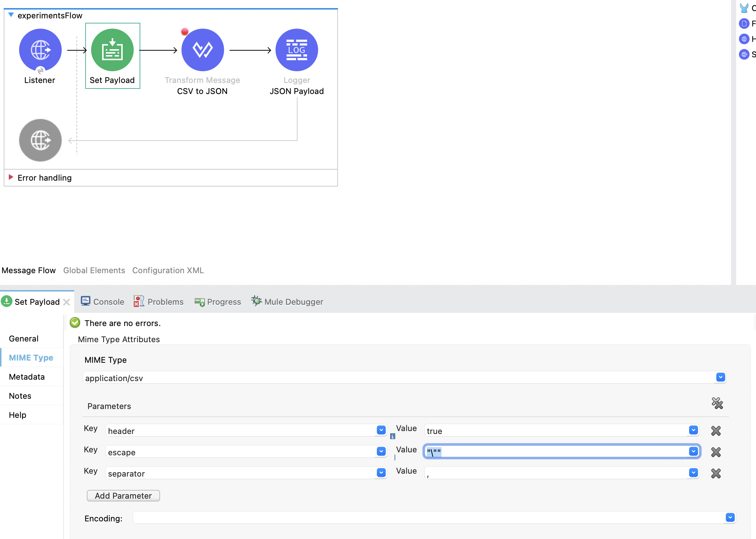
Task: Expand the MIME Type dropdown
Action: coord(721,377)
